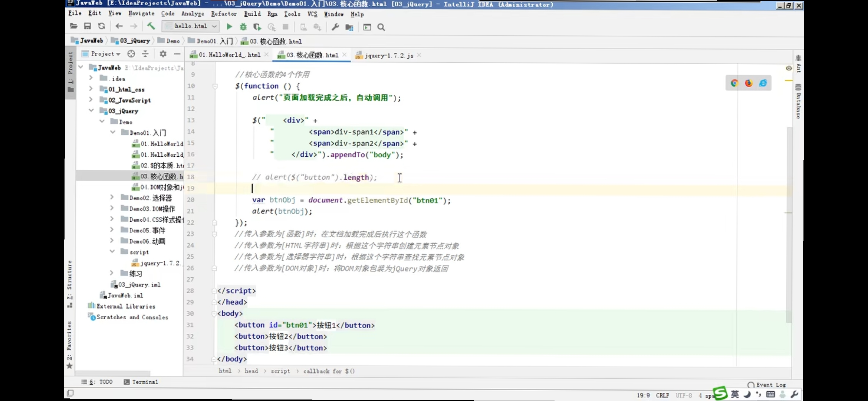Image resolution: width=868 pixels, height=401 pixels.
Task: Open the Refactor menu
Action: 224,14
